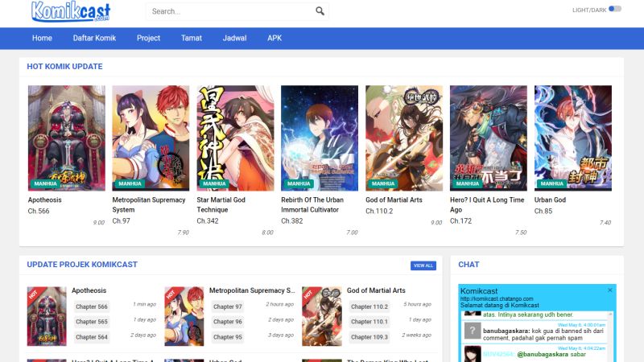Click Ch.110.2 under God of Martial Arts
Image resolution: width=644 pixels, height=362 pixels.
point(379,211)
